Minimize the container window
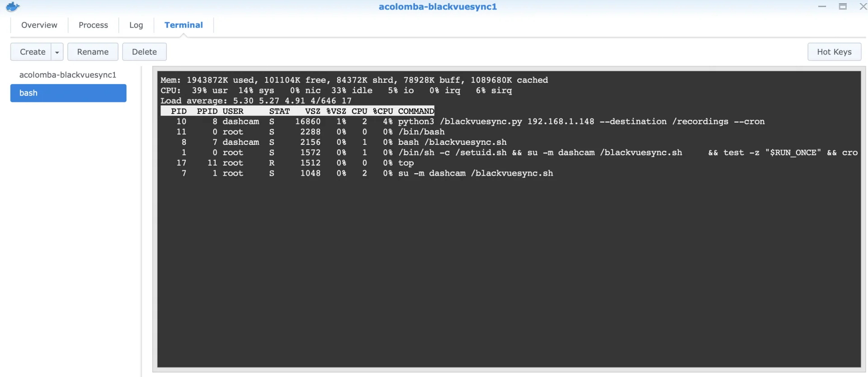The height and width of the screenshot is (377, 868). 822,6
